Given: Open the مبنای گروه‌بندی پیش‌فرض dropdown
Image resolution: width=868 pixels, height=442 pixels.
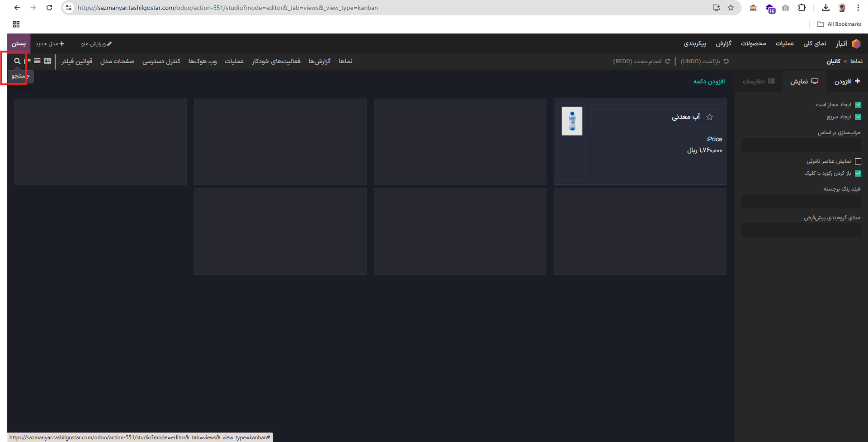Looking at the screenshot, I should (801, 230).
